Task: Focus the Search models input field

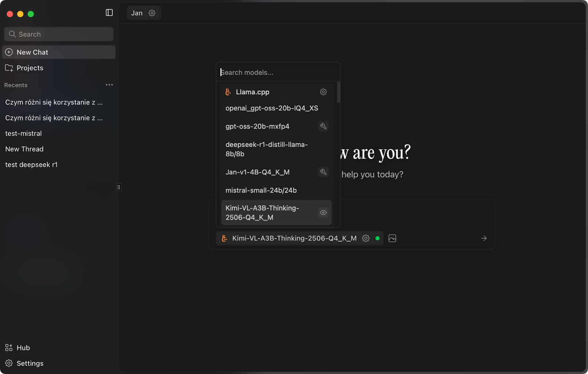Action: coord(277,72)
